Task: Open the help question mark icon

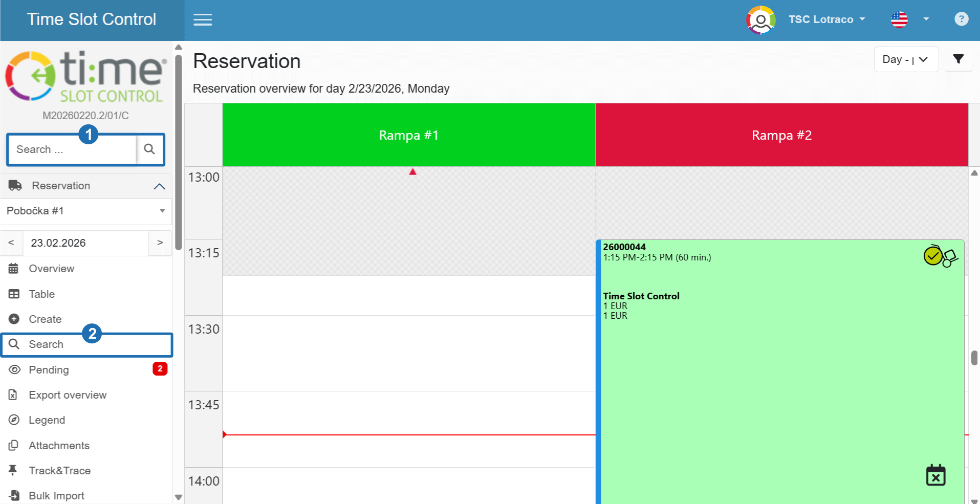Action: tap(961, 19)
